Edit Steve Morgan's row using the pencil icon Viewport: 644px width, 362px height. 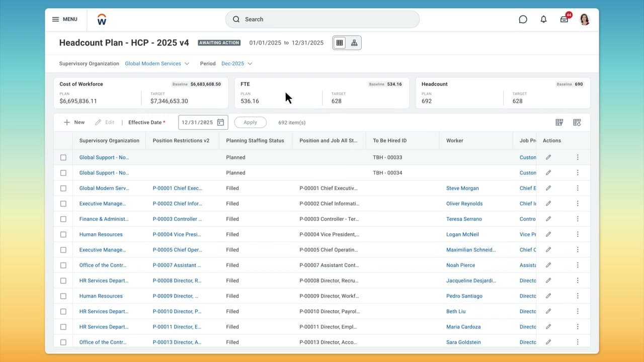tap(548, 188)
